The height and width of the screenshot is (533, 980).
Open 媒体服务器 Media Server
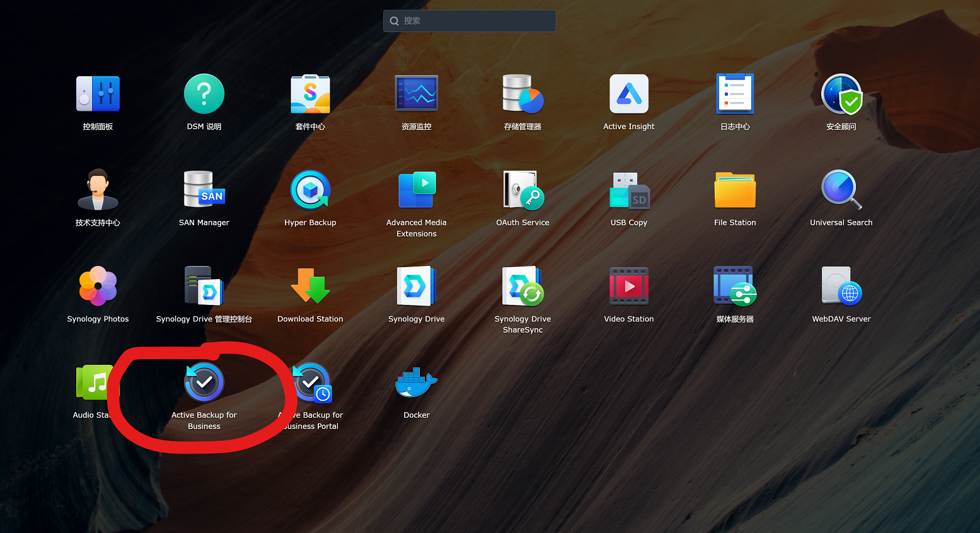[x=735, y=286]
